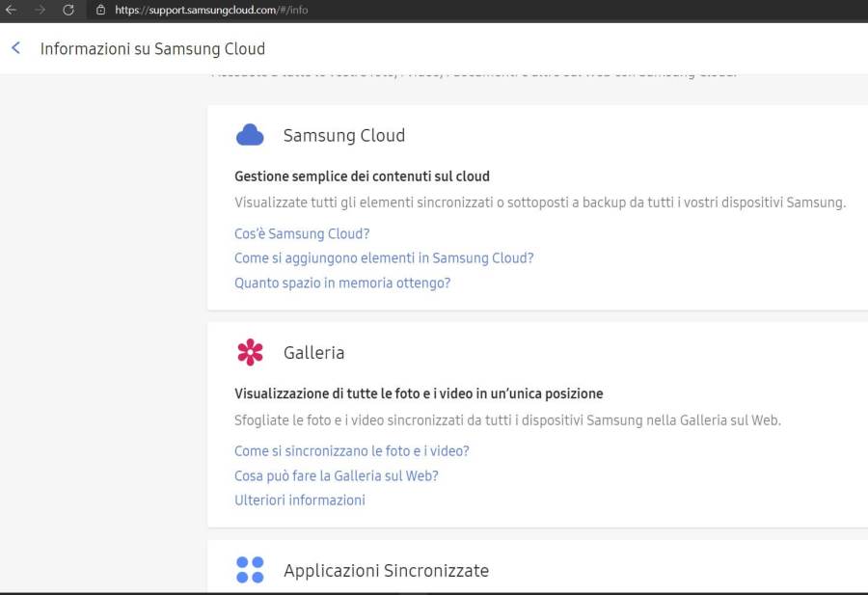Click the blue Samsung Cloud cloud icon
Screen dimensions: 868x595
250,135
